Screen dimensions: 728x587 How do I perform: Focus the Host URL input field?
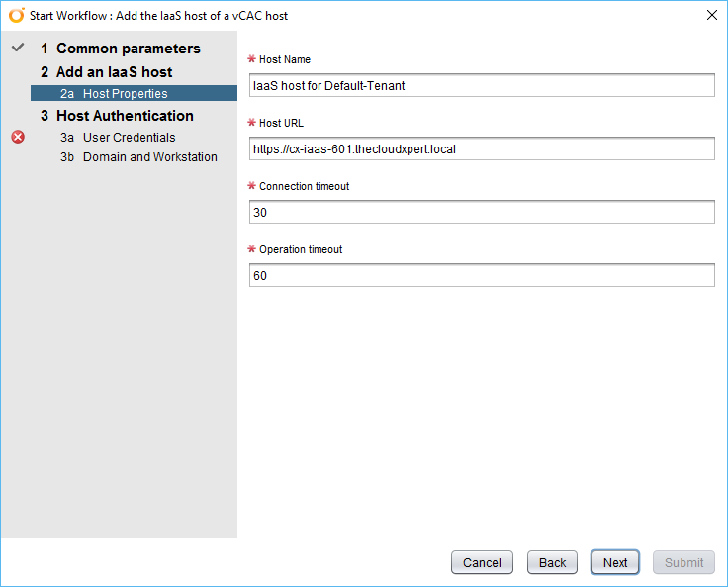[x=482, y=148]
